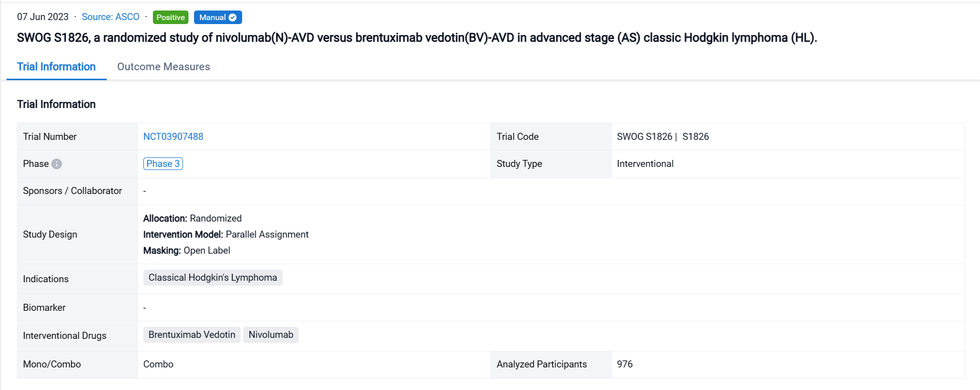Click the Source: ASCO link
Screen dimensions: 980x390
[110, 17]
